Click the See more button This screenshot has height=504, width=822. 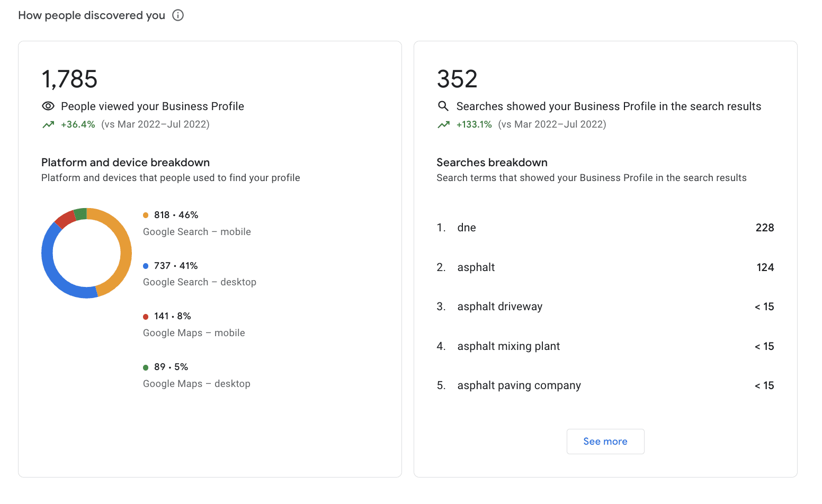(605, 442)
